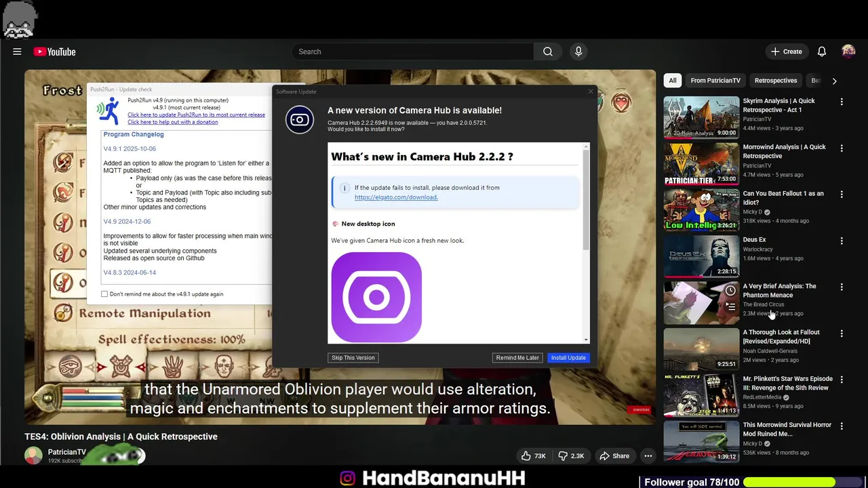Screen dimensions: 868x488
Task: Open options for Morrowind Survival Horror video
Action: (x=842, y=426)
